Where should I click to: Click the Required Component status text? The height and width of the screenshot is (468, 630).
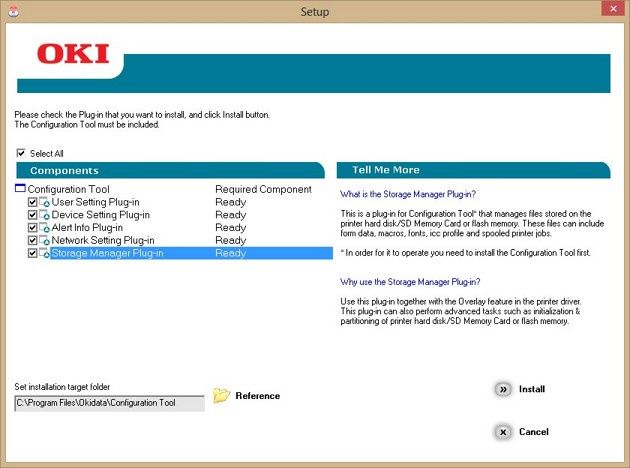click(x=263, y=189)
